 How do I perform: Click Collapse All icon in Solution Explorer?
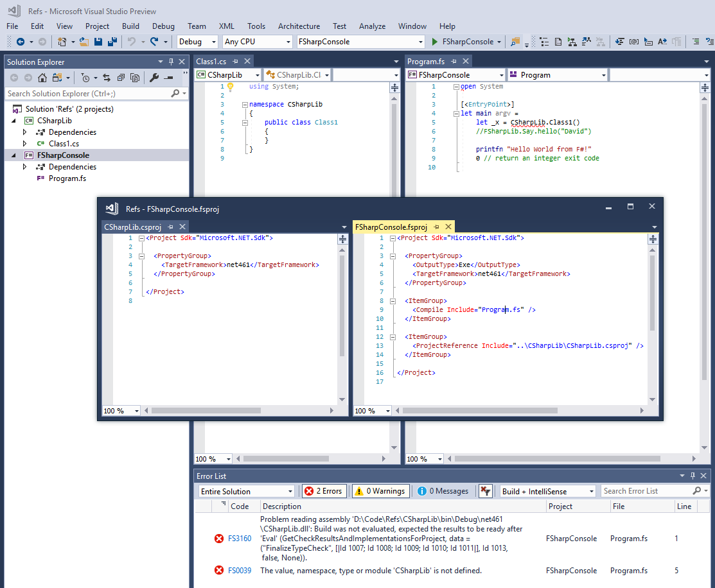[120, 78]
